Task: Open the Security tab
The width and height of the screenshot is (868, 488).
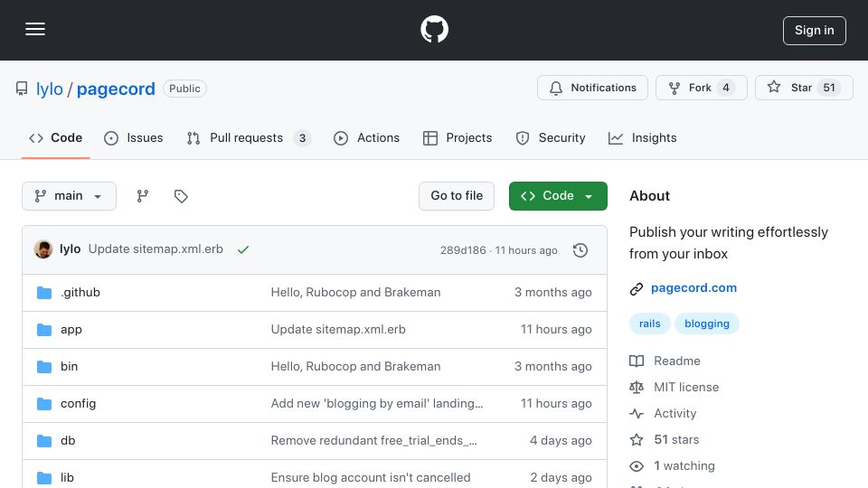Action: click(551, 137)
